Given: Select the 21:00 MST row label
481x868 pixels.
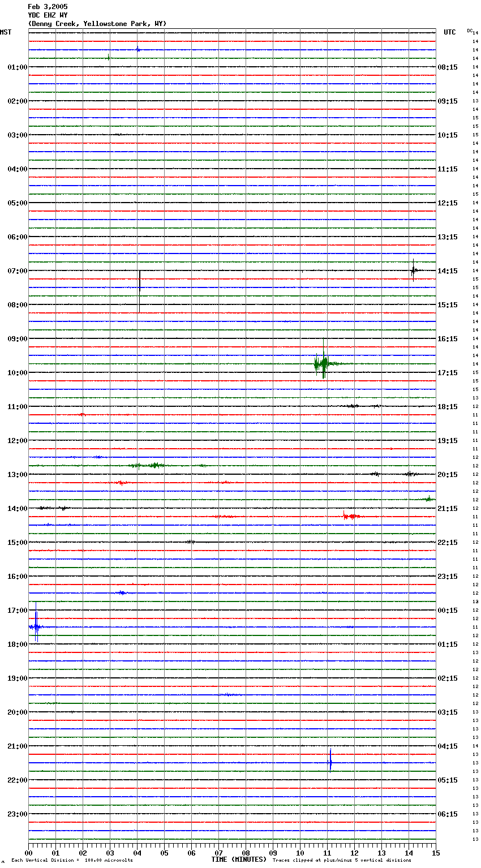Looking at the screenshot, I should point(18,746).
